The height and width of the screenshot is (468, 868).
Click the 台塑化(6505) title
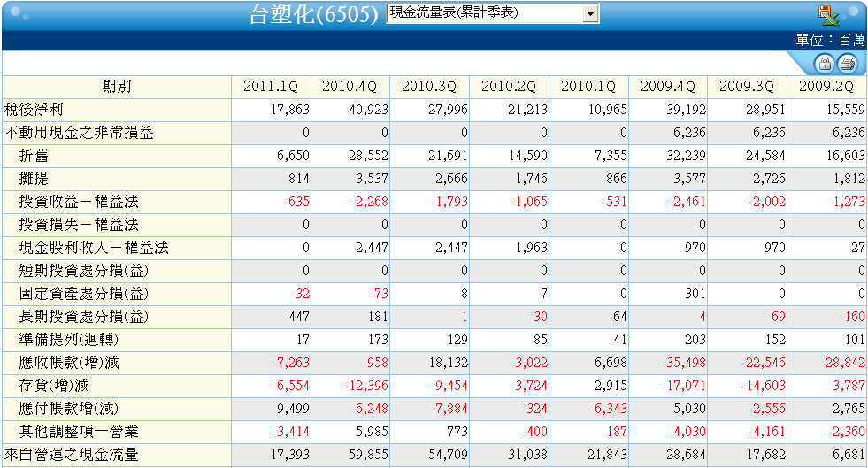click(x=312, y=14)
